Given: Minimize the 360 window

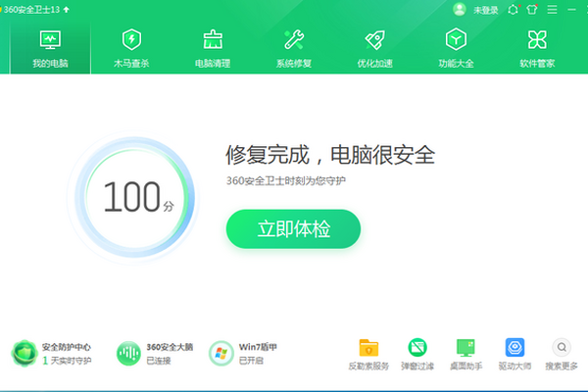Looking at the screenshot, I should point(571,10).
